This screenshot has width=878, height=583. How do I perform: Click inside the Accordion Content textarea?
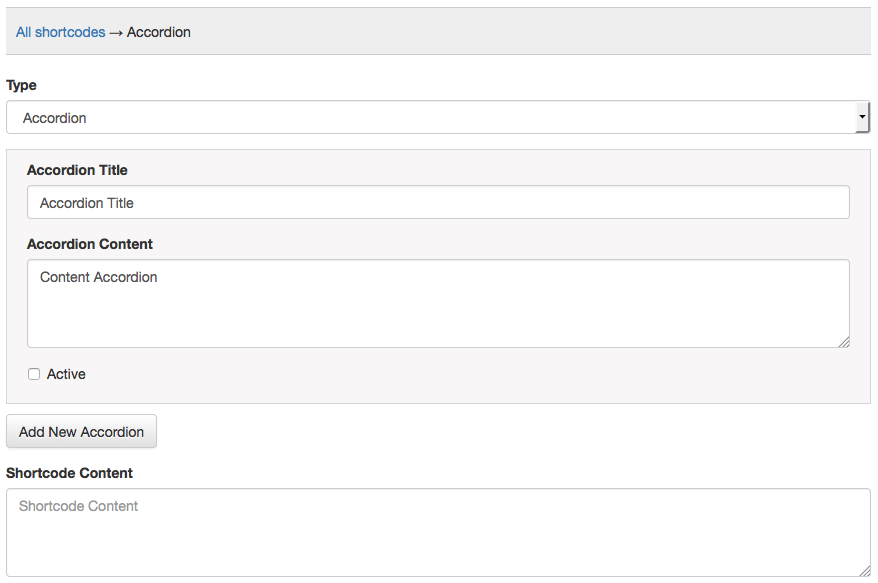coord(438,304)
